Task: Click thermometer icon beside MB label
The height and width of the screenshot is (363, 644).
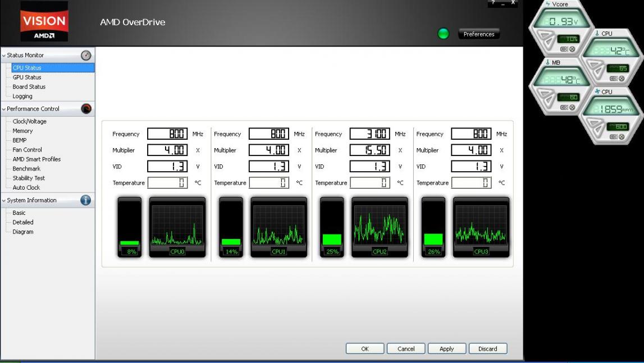Action: coord(547,62)
